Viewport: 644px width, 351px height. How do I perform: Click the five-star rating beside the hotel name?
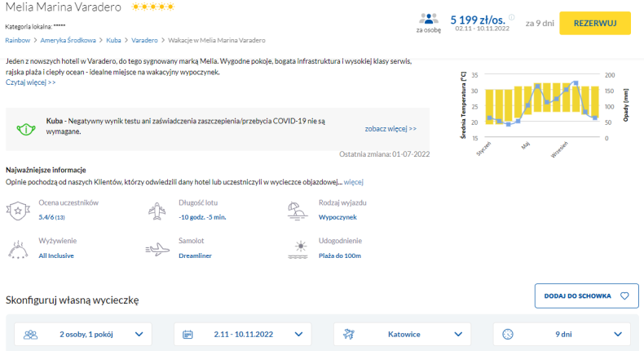coord(152,7)
